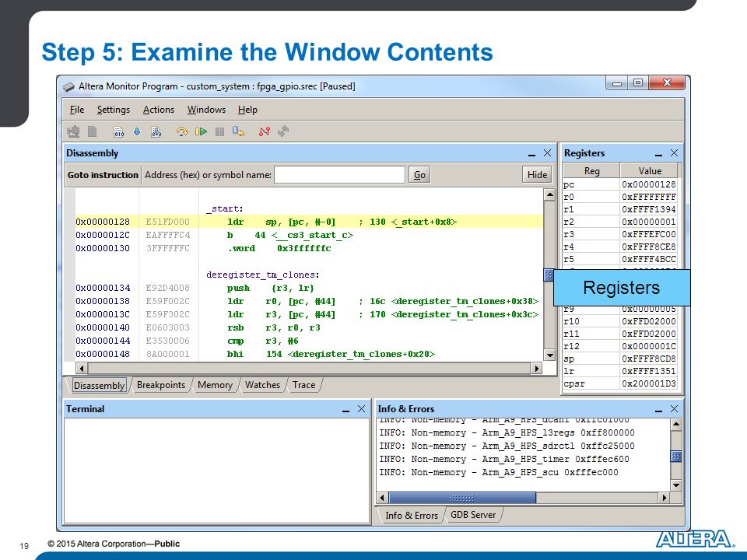This screenshot has width=747, height=560.
Task: Click the pc register value 0x00000128
Action: tap(649, 184)
